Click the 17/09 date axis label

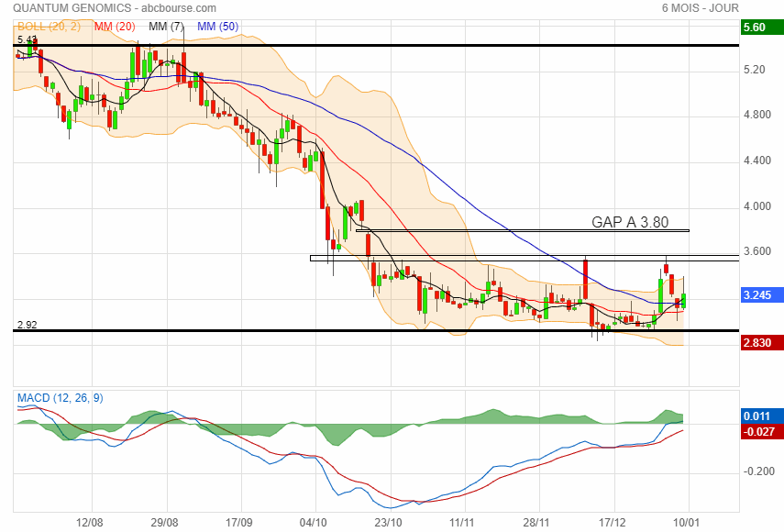click(239, 523)
